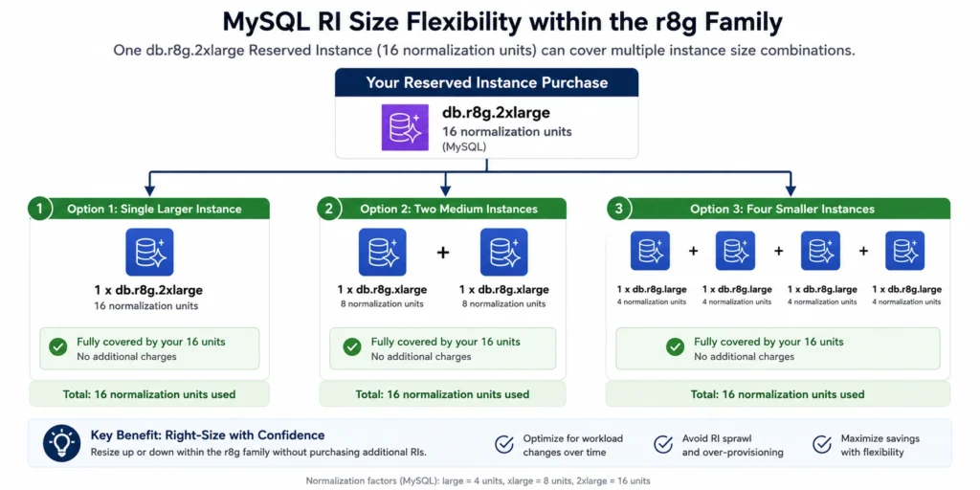Screen dimensions: 980x490
Task: Click No additional charges in Option 1
Action: 127,356
